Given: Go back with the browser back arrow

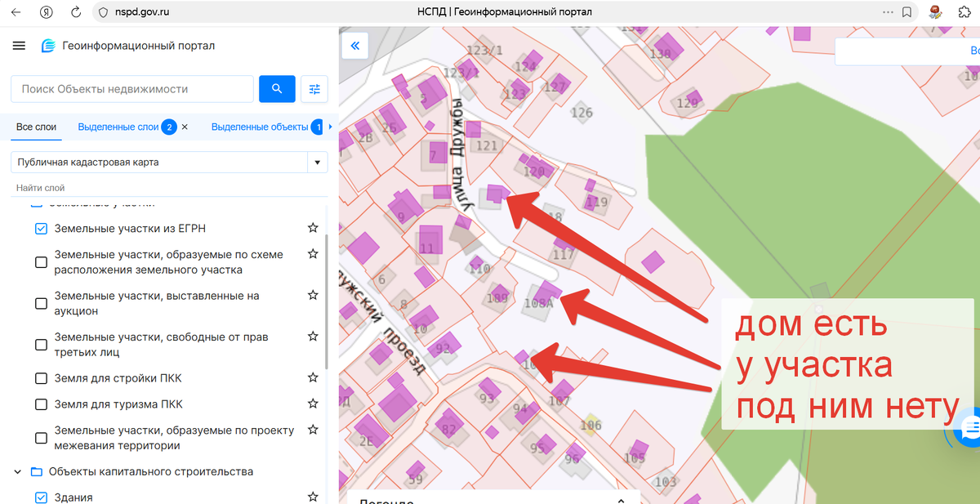Looking at the screenshot, I should pyautogui.click(x=16, y=12).
